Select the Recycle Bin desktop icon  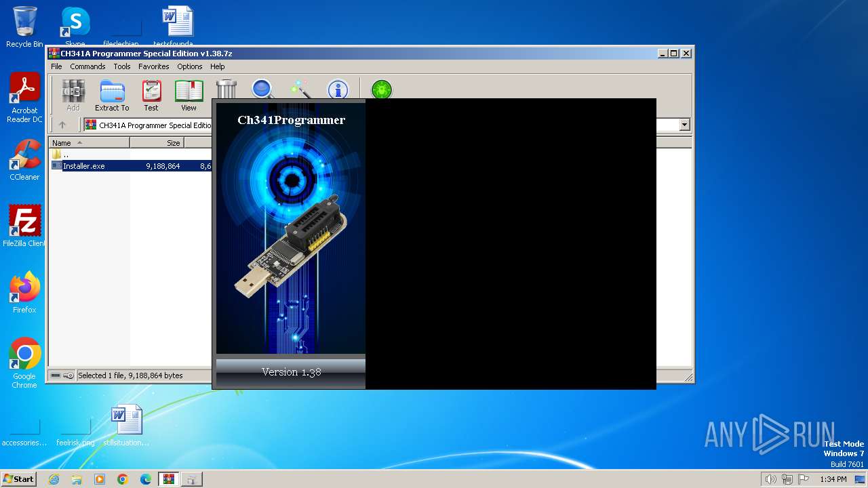(x=24, y=27)
